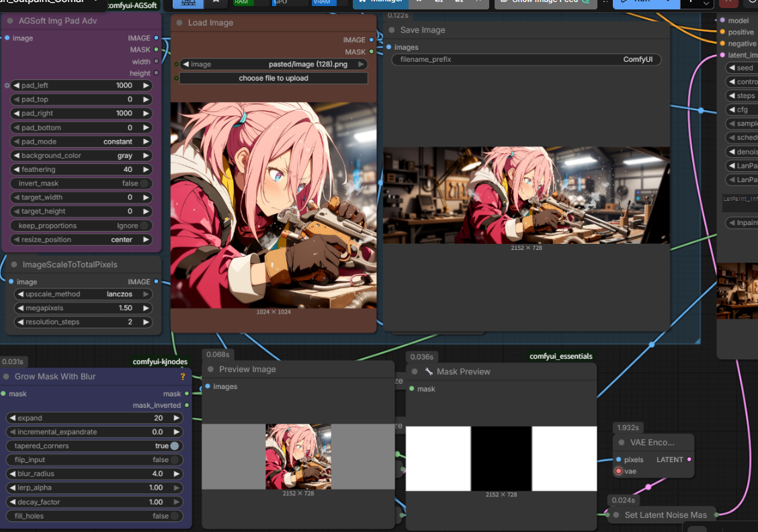The width and height of the screenshot is (758, 532).
Task: Click the Save Image node collapse dot
Action: point(392,30)
